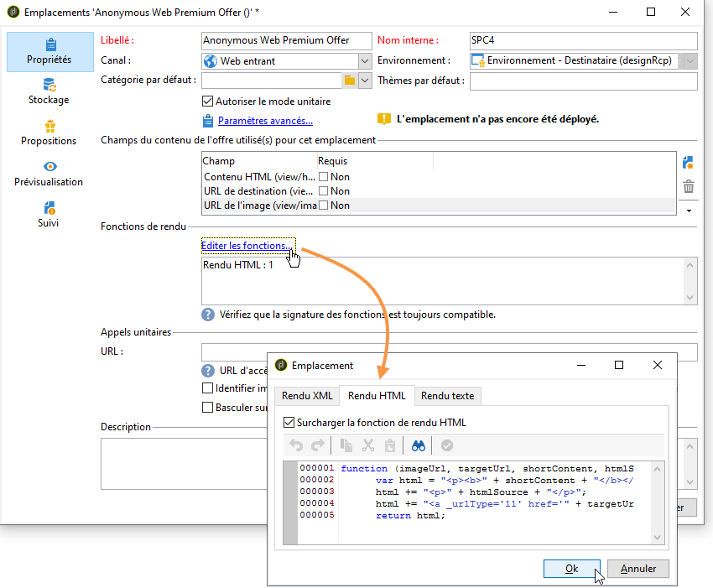Click the syntax check icon
The image size is (713, 588).
click(x=447, y=445)
